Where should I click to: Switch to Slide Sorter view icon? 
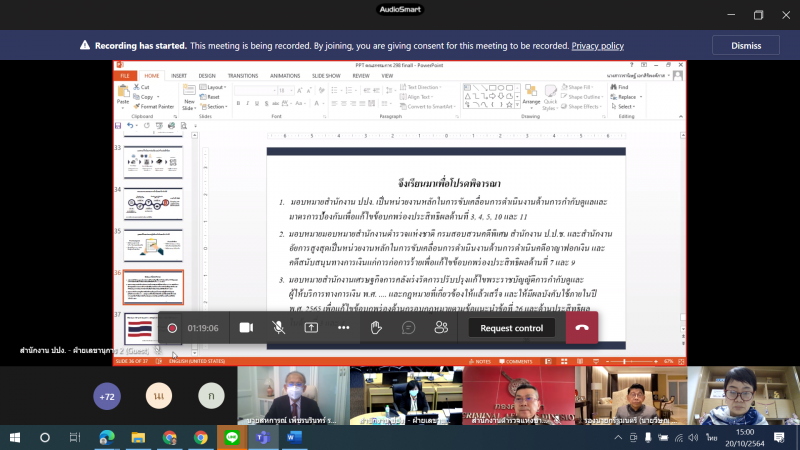tap(564, 361)
